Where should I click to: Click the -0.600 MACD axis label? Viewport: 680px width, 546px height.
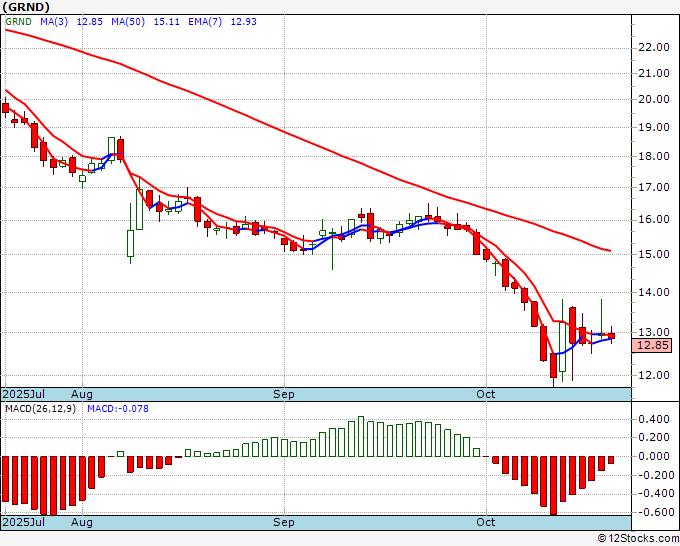653,513
